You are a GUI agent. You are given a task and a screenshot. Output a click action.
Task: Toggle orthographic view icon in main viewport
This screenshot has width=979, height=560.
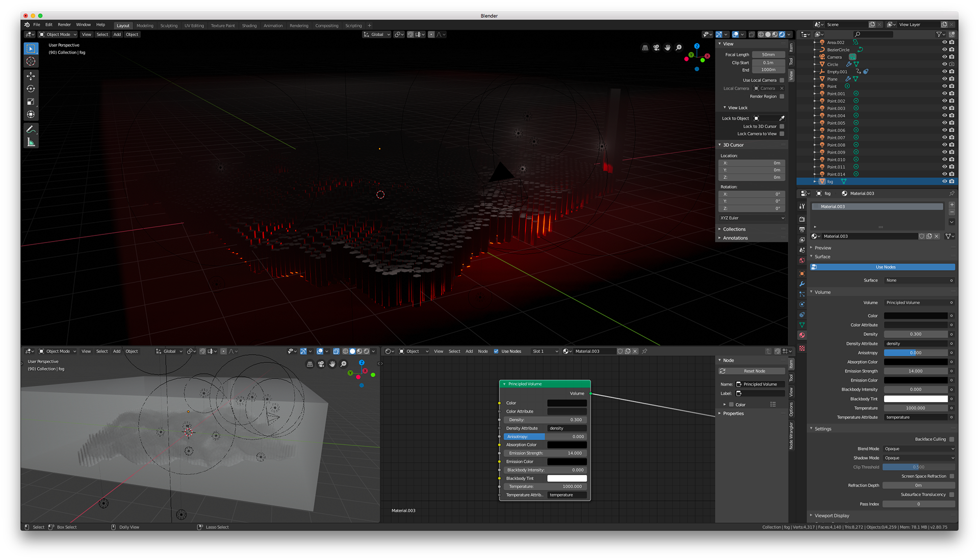click(645, 47)
